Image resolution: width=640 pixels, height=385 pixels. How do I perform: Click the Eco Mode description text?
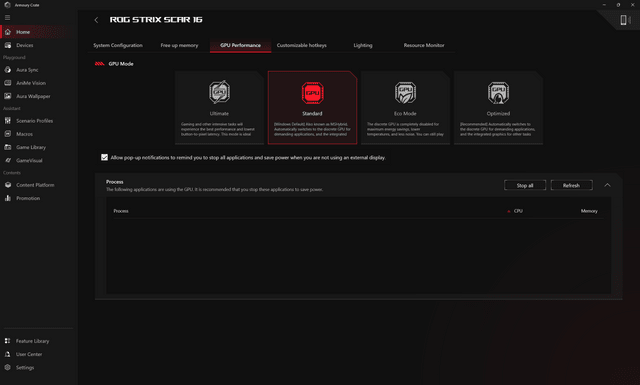click(405, 129)
